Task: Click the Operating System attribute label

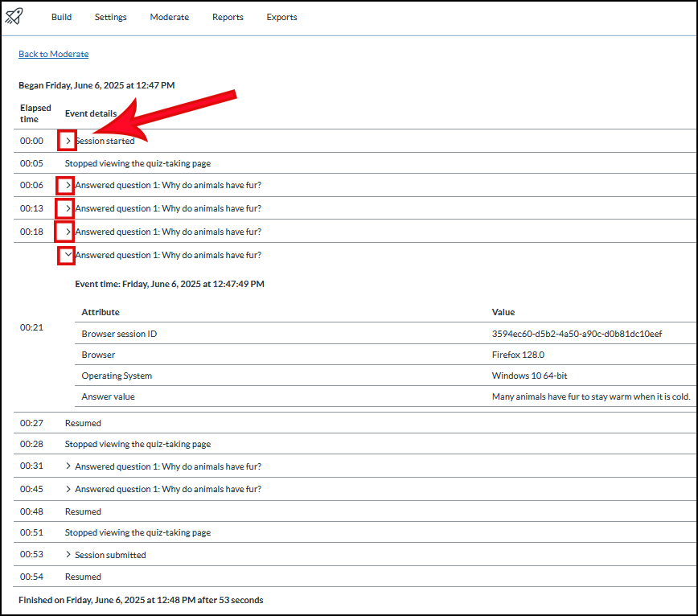Action: 117,376
